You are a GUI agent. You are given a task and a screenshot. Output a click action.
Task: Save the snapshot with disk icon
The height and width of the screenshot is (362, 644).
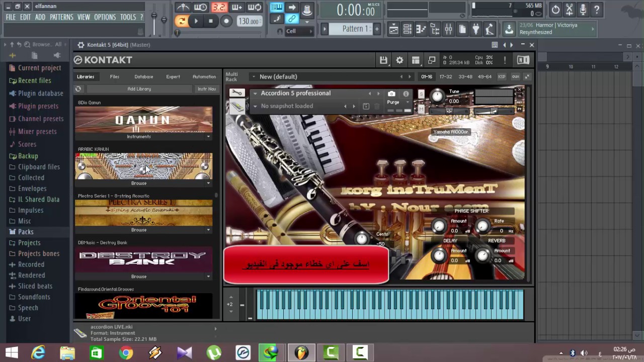(366, 106)
